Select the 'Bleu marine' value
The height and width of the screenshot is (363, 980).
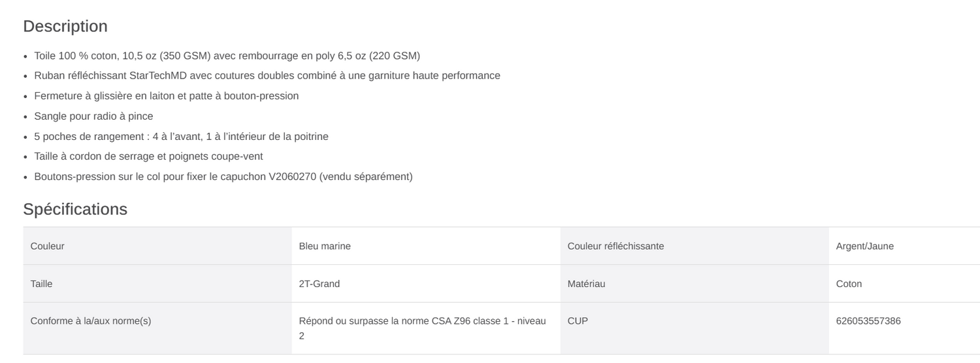(325, 247)
